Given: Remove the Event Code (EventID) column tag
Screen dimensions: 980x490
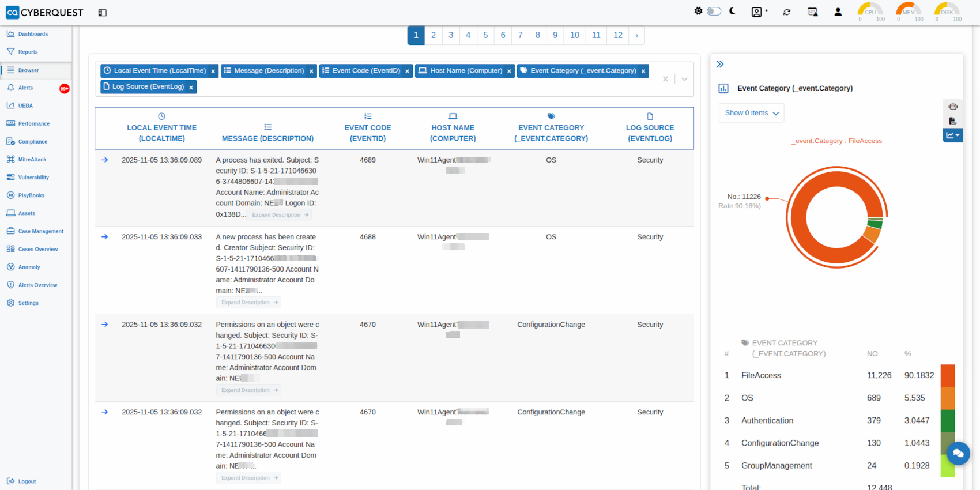Looking at the screenshot, I should point(407,71).
